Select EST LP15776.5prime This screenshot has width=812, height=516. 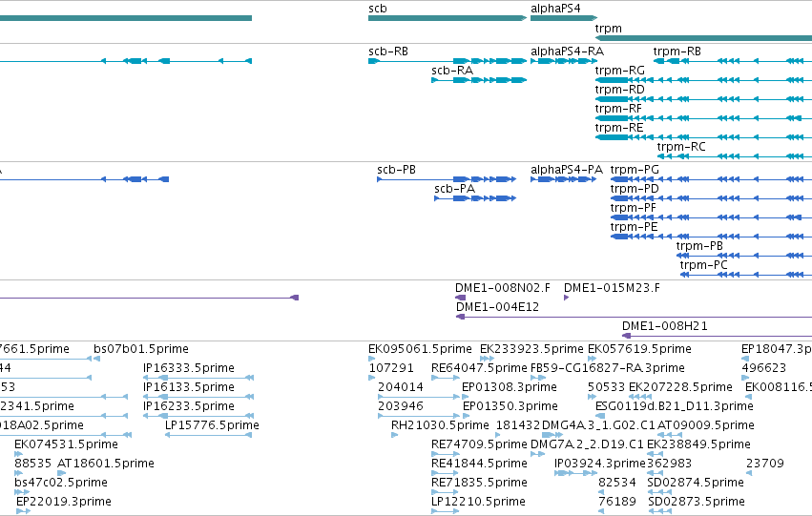(x=209, y=435)
